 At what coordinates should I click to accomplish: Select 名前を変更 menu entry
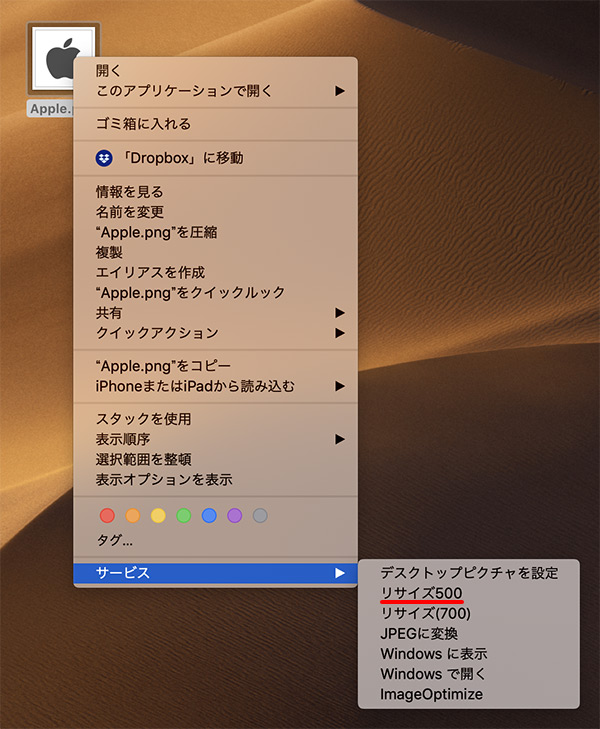click(215, 212)
